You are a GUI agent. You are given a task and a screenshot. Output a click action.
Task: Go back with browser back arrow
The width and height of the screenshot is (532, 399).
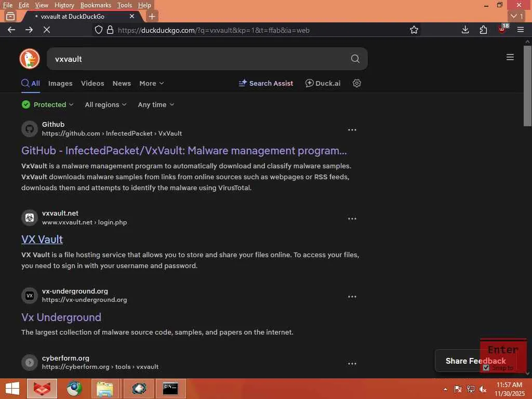[11, 30]
